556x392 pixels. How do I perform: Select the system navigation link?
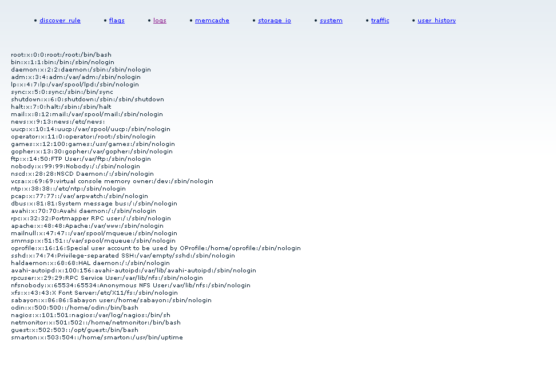331,21
